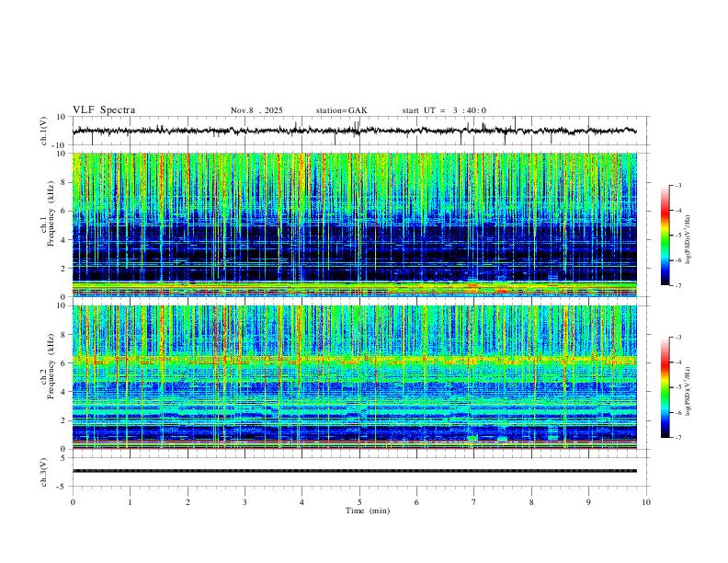Click the ch.2 spectrogram color scale bar
Screen dimensions: 728x563
coord(665,387)
